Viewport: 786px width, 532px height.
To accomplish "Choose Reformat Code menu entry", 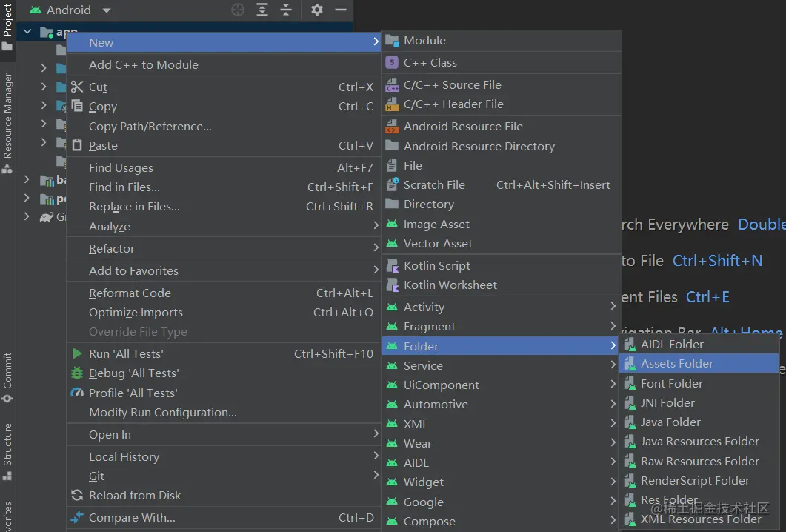I will tap(224, 293).
